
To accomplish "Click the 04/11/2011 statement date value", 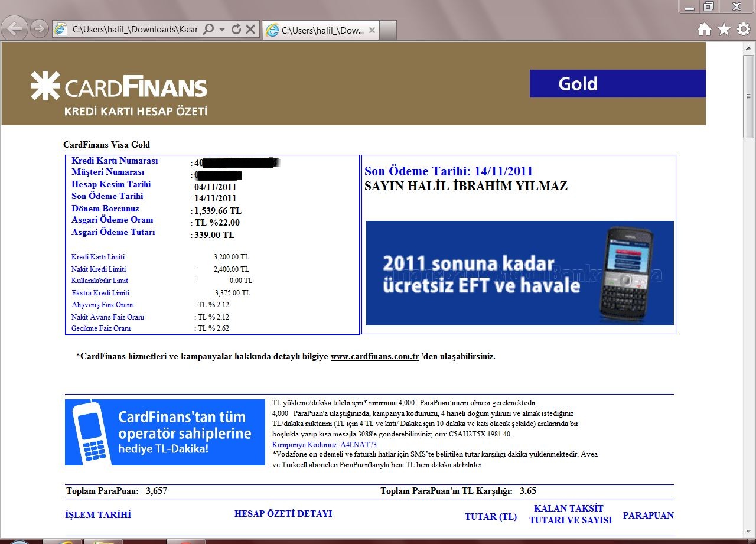I will (x=215, y=187).
